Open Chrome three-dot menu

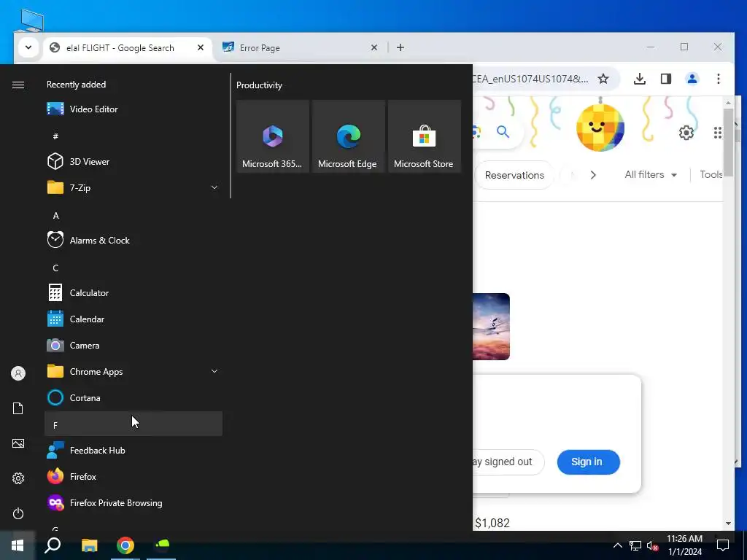tap(718, 79)
